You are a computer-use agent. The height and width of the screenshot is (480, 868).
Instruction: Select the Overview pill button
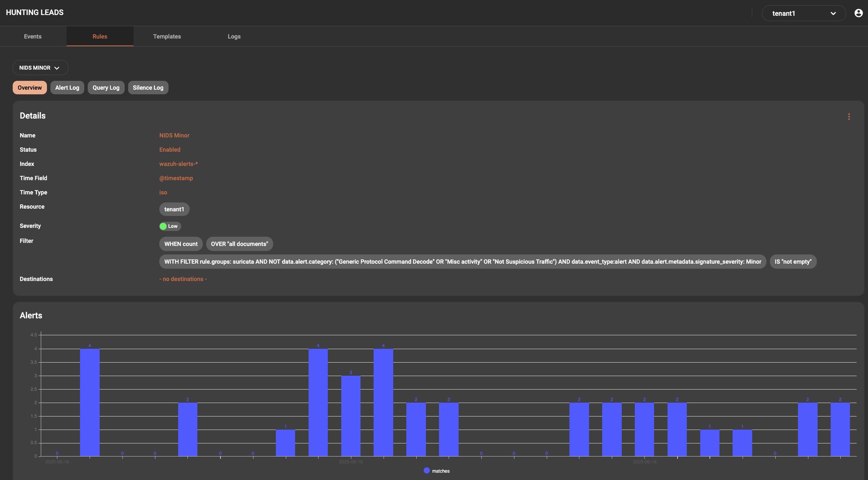[x=30, y=88]
